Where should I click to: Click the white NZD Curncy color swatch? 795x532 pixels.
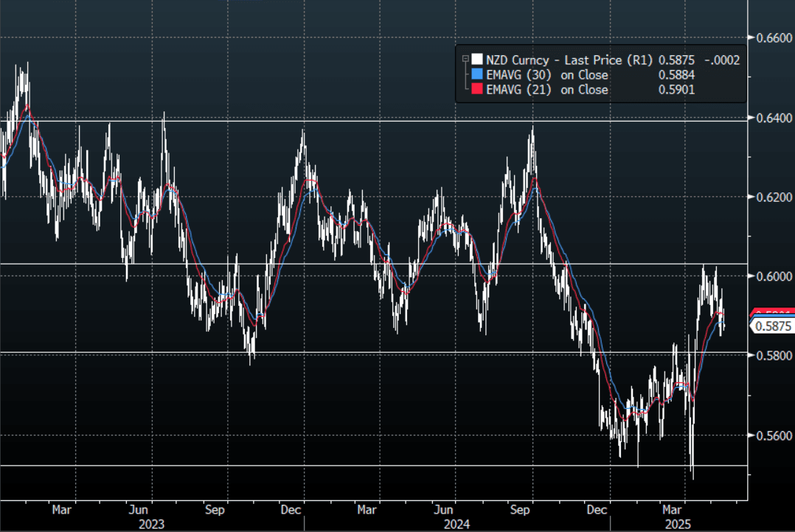(476, 60)
